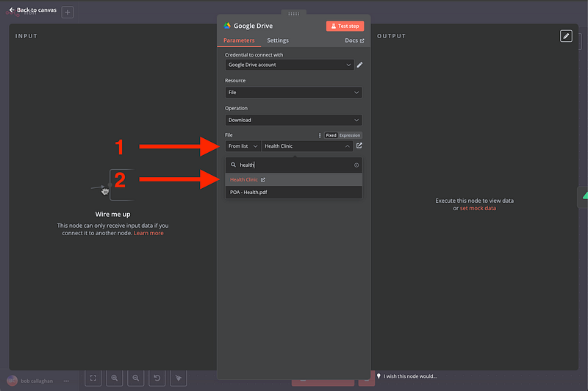Expand the Resource dropdown showing File

pos(293,93)
